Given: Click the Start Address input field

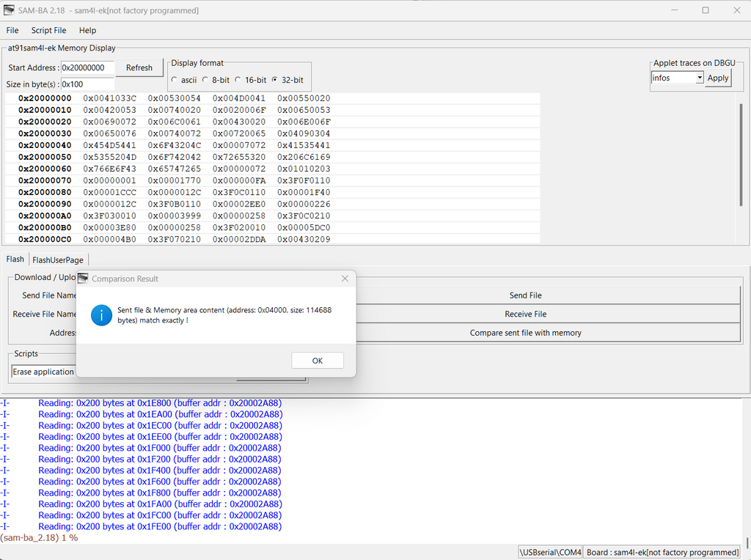Looking at the screenshot, I should click(88, 67).
